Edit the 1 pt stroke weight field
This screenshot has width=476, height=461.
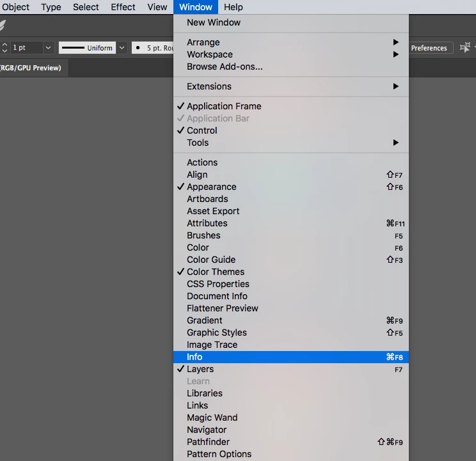(26, 47)
